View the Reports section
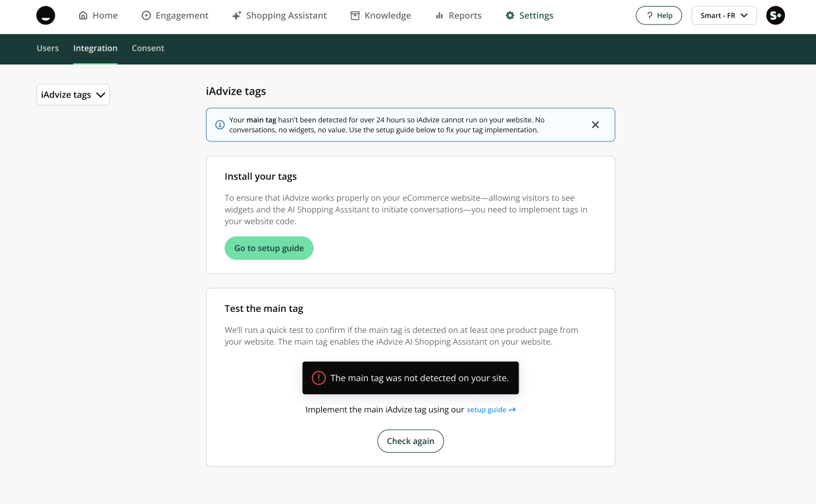Image resolution: width=816 pixels, height=504 pixels. tap(458, 16)
